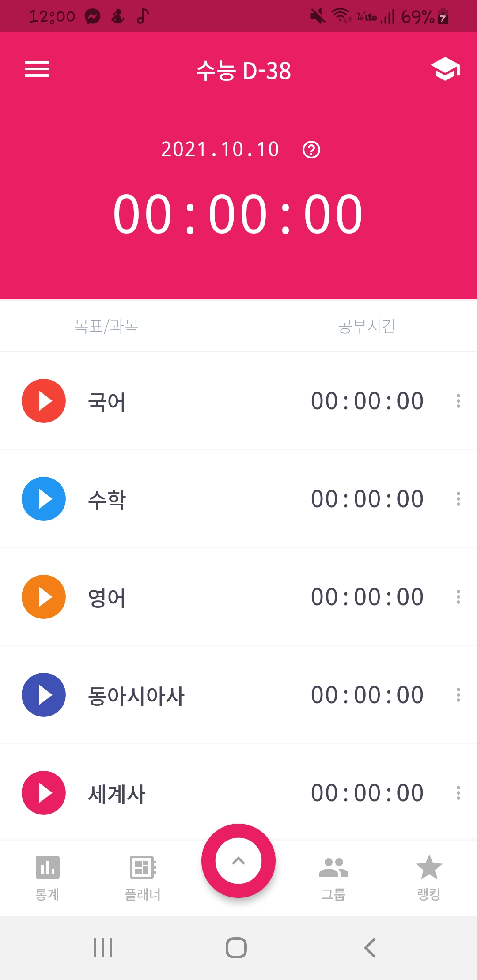Open more options for 수학
The height and width of the screenshot is (980, 477).
tap(458, 499)
